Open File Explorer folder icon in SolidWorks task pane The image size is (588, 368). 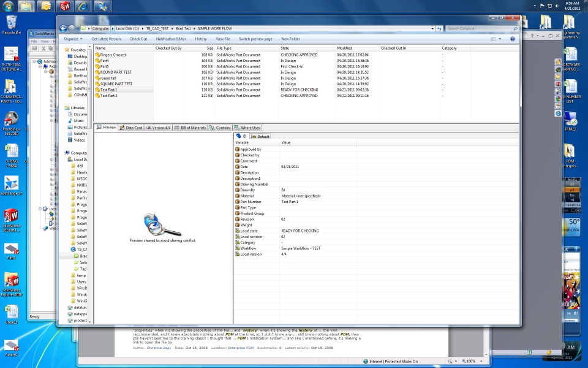click(x=558, y=77)
